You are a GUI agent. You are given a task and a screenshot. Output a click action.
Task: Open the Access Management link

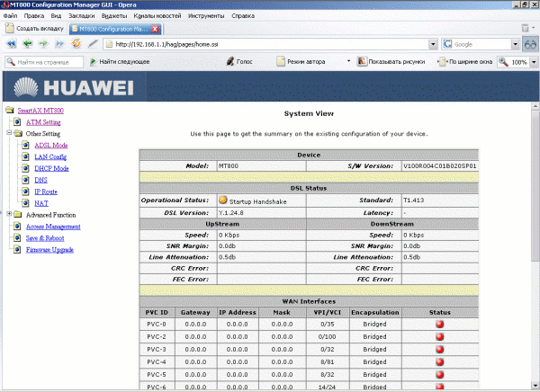coord(53,227)
